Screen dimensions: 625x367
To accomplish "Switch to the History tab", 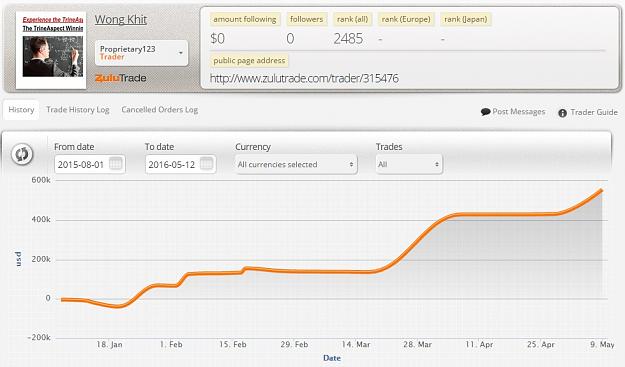I will click(21, 110).
